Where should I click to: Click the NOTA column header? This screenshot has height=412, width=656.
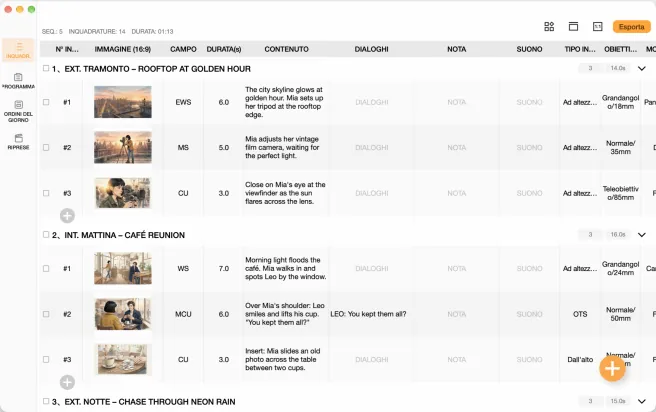click(456, 49)
